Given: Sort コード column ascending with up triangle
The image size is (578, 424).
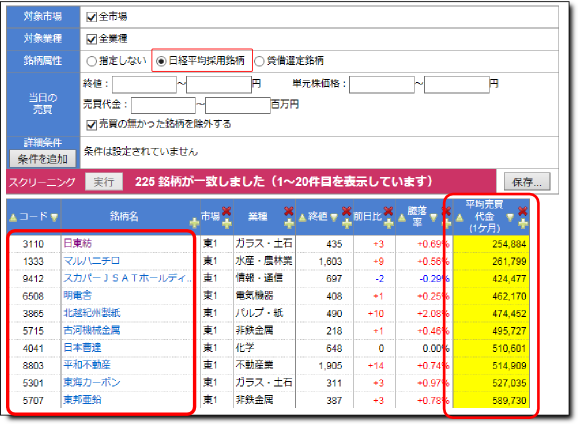Looking at the screenshot, I should [x=13, y=218].
